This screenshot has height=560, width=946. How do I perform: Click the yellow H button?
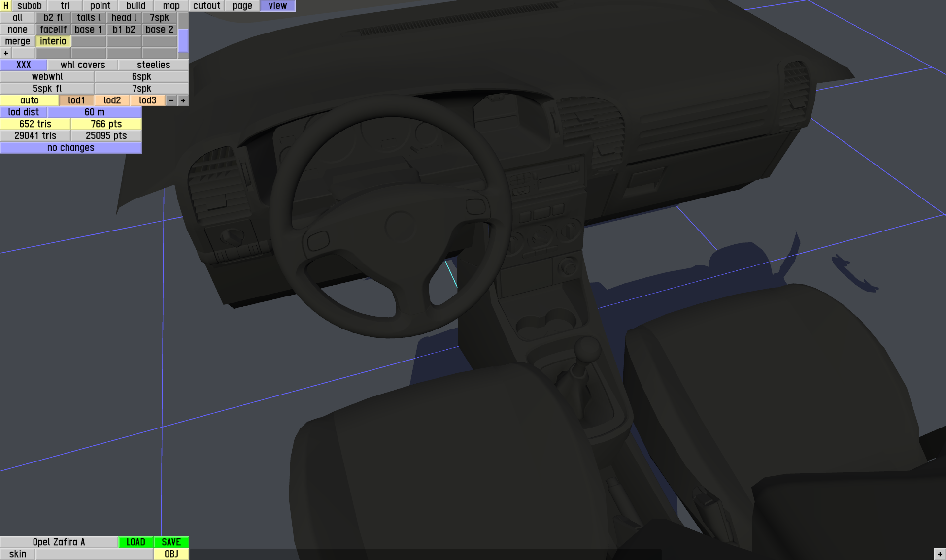tap(5, 6)
